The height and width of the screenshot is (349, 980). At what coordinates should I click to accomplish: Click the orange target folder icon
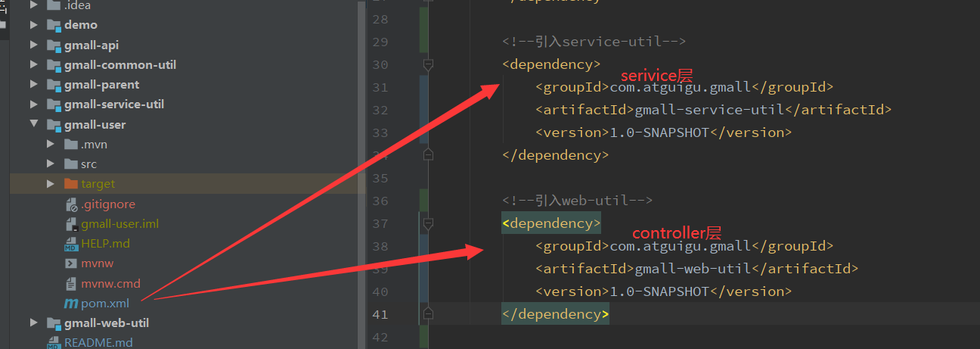(71, 183)
